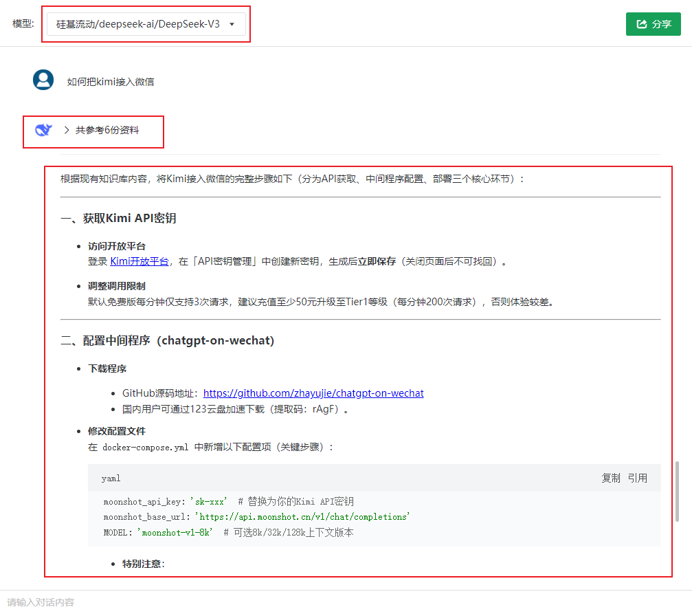Image resolution: width=692 pixels, height=616 pixels.
Task: Click the Tier1 rate limit description line
Action: tap(321, 302)
